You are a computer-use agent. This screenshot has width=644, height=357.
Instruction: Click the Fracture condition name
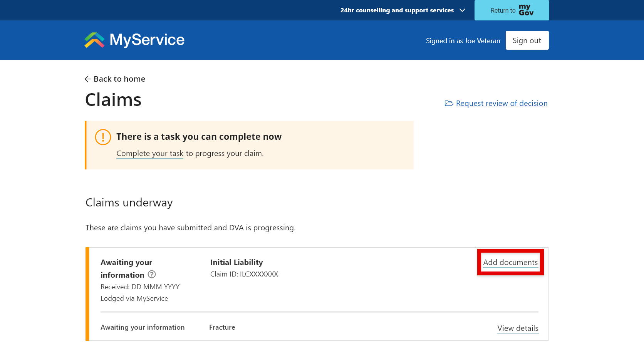pos(222,327)
